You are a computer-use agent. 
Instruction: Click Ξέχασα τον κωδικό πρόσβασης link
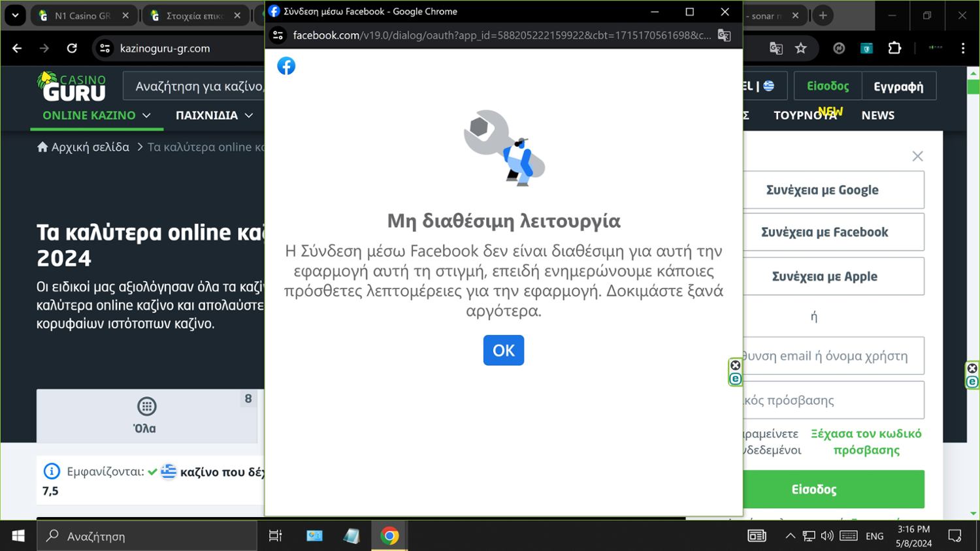[x=866, y=442]
